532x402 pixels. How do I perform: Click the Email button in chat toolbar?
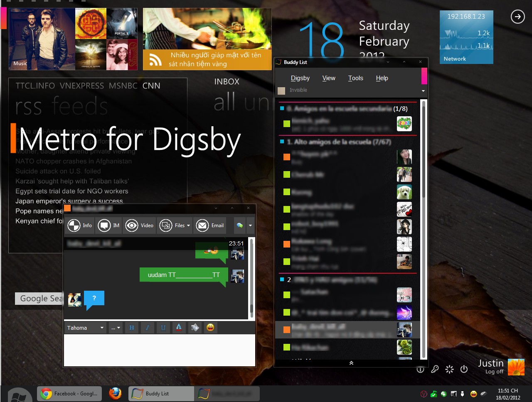[209, 226]
